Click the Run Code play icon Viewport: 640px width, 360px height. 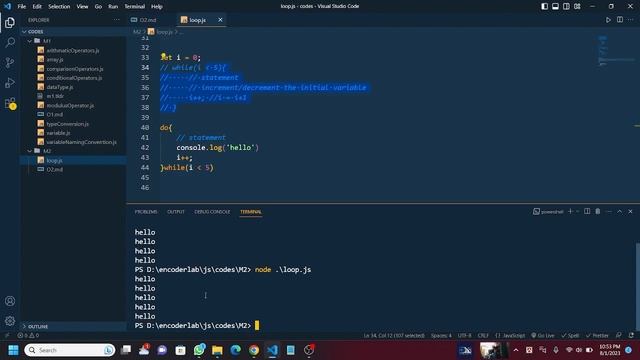[x=608, y=20]
